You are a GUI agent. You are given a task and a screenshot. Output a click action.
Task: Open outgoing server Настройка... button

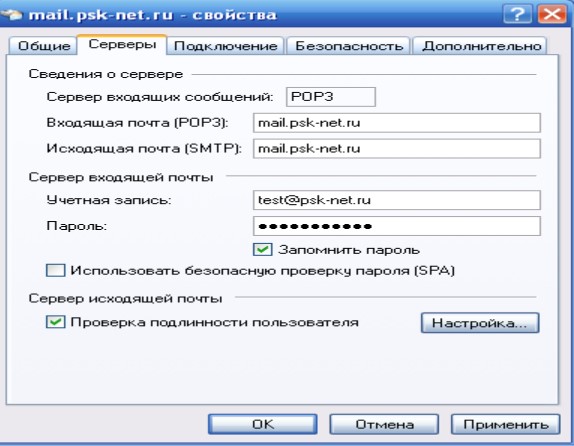click(x=480, y=323)
